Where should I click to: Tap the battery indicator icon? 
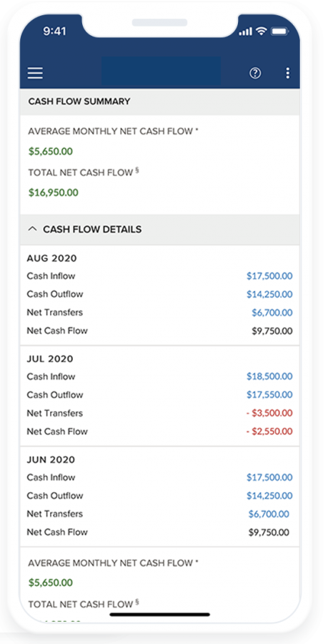coord(280,31)
